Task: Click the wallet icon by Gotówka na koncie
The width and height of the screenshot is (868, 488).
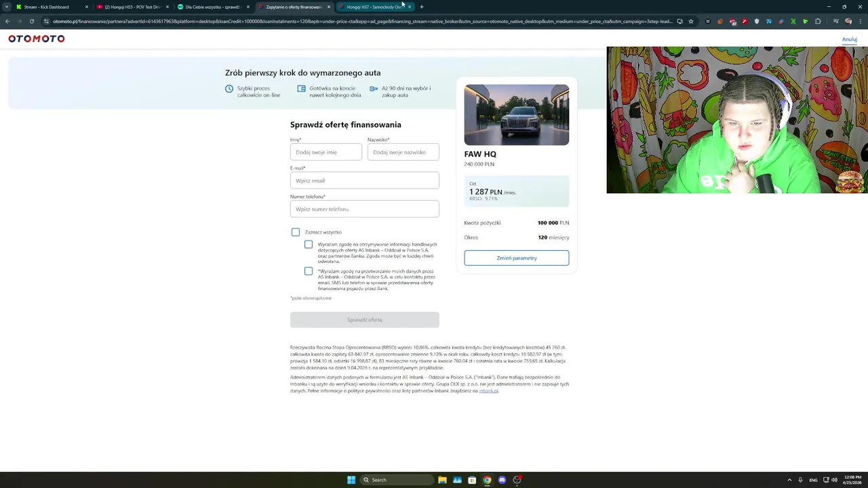Action: (302, 88)
